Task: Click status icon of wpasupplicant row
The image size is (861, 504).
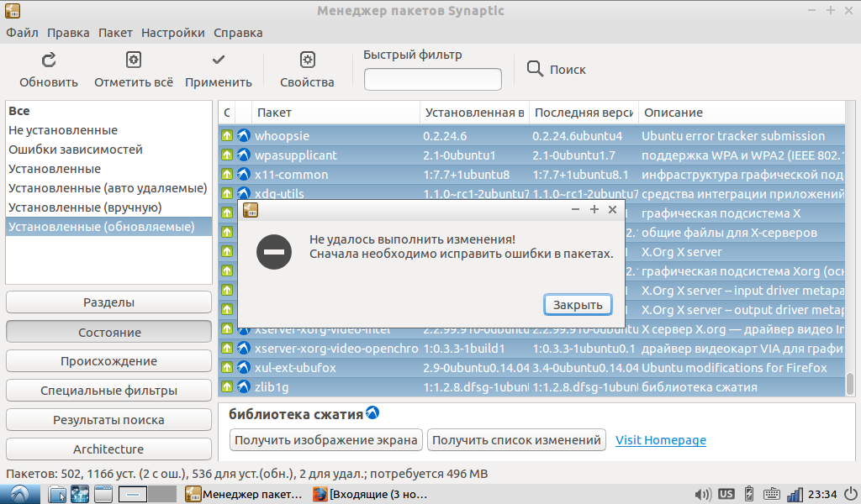Action: pos(227,155)
